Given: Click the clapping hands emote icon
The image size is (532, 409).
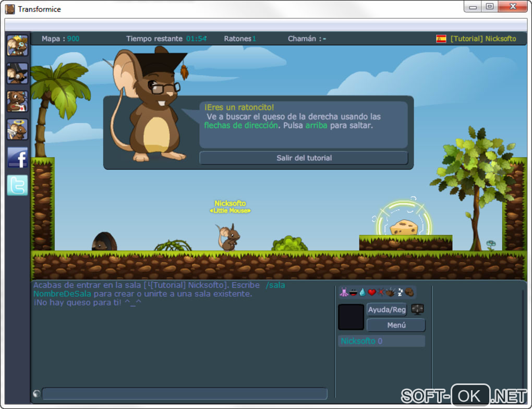Looking at the screenshot, I should (x=391, y=292).
